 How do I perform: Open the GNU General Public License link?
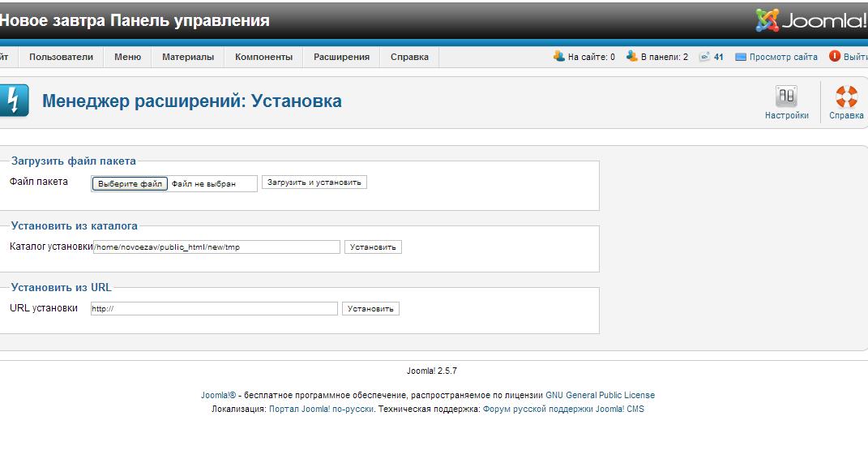(600, 396)
